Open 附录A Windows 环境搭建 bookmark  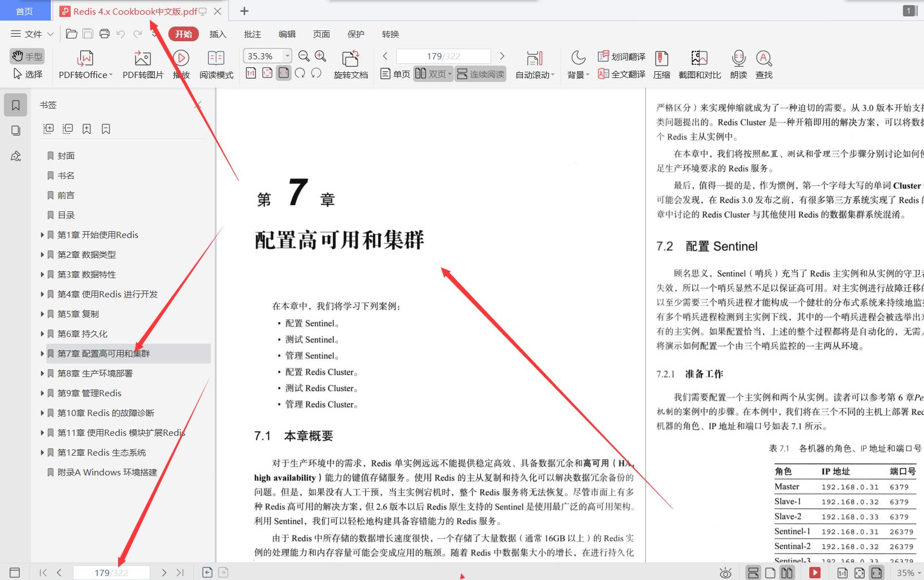click(x=107, y=472)
